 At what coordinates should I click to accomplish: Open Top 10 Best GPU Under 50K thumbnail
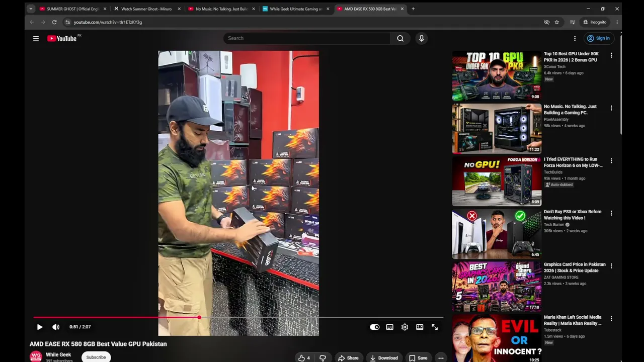point(497,75)
